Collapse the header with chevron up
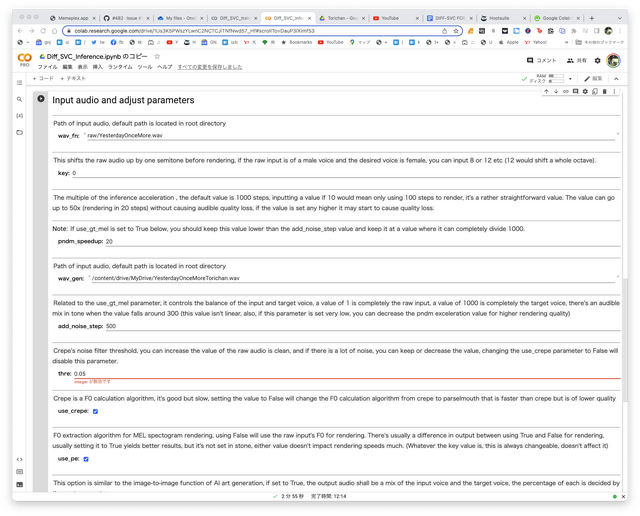 point(617,77)
